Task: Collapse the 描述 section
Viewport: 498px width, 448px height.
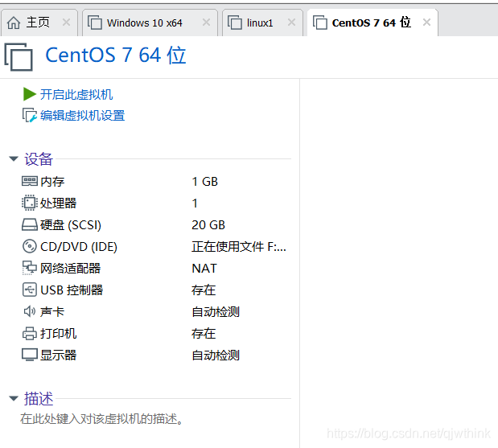Action: [x=14, y=398]
